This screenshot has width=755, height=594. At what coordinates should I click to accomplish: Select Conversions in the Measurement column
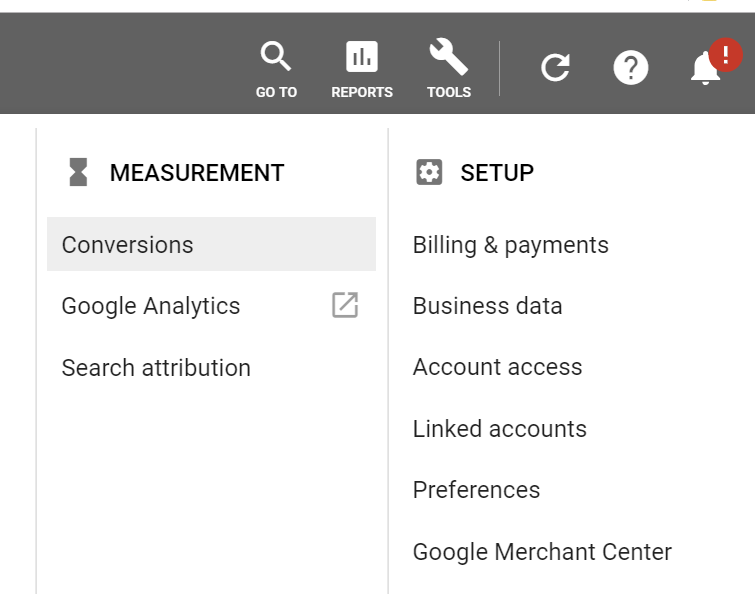click(128, 245)
